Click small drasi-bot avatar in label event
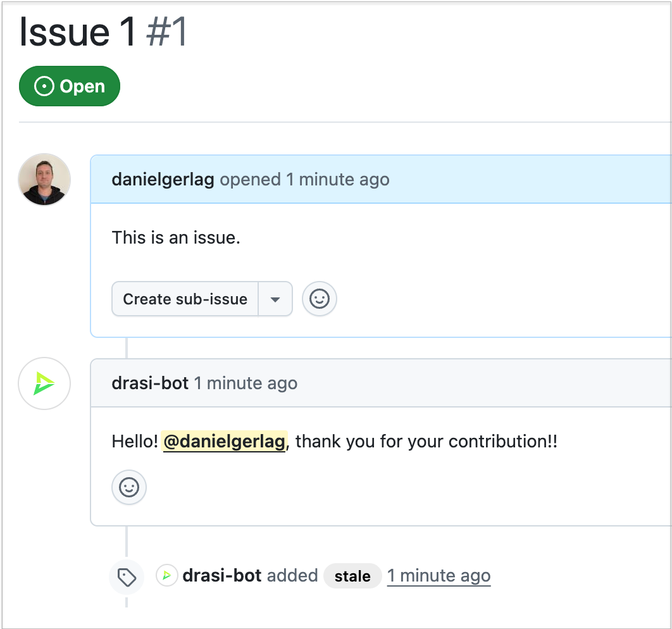The width and height of the screenshot is (672, 629). pyautogui.click(x=166, y=576)
